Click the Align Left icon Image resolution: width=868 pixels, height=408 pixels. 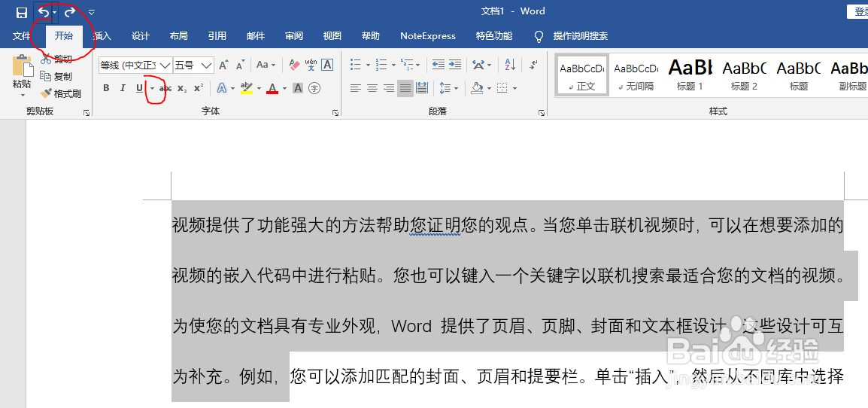[x=356, y=88]
